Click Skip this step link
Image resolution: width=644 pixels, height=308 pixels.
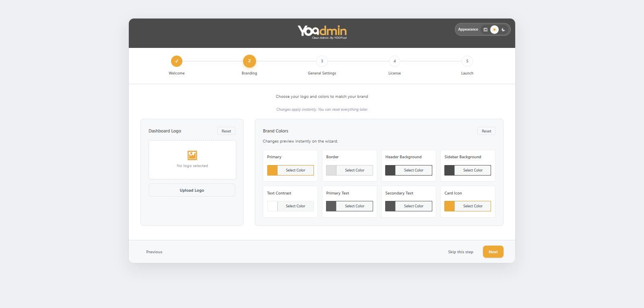coord(460,252)
